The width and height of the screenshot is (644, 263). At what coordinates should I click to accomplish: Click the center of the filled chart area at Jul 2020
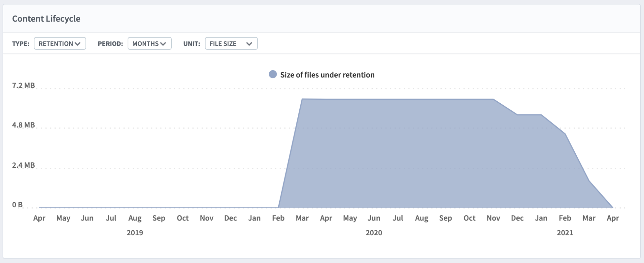(398, 154)
